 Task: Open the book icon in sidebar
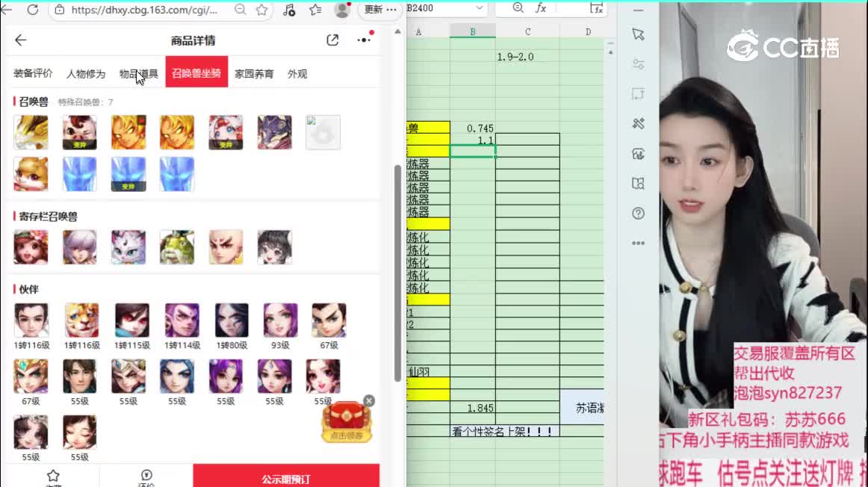pos(638,184)
